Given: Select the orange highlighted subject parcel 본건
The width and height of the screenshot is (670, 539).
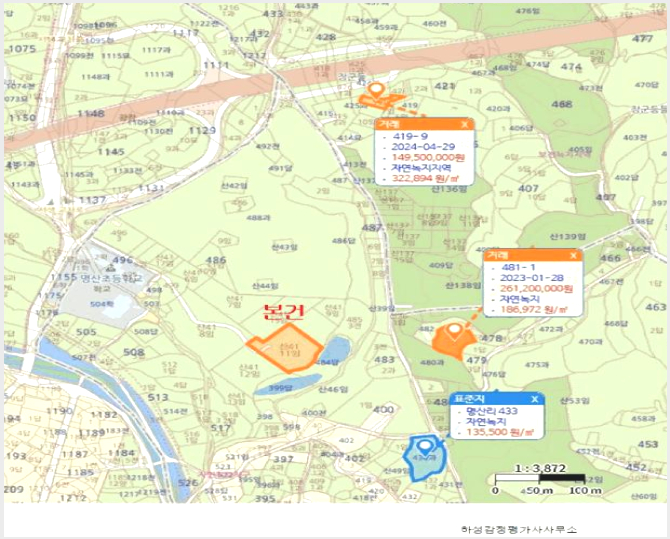Looking at the screenshot, I should point(285,348).
